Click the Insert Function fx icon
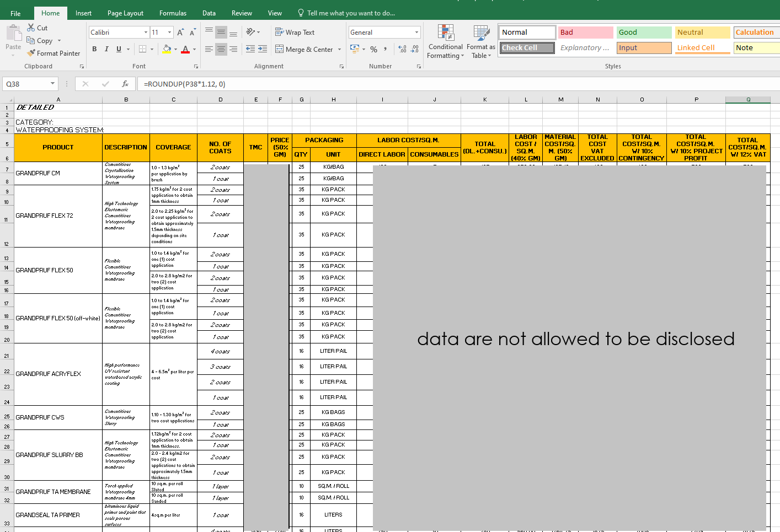780x532 pixels. (x=125, y=84)
